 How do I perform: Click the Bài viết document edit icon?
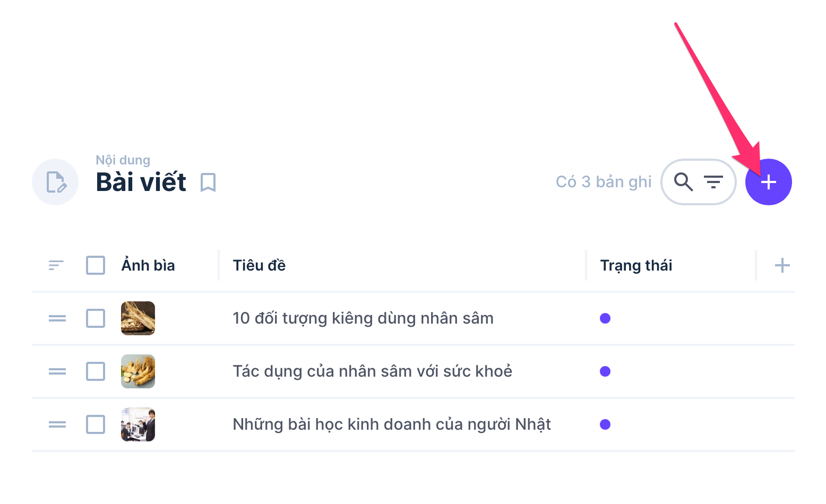point(55,182)
